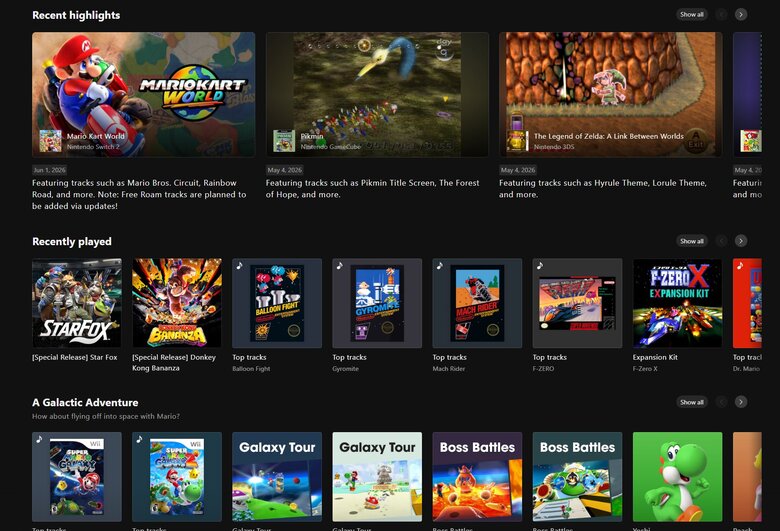The height and width of the screenshot is (531, 780).
Task: Click Mario Kart World description text
Action: (139, 195)
